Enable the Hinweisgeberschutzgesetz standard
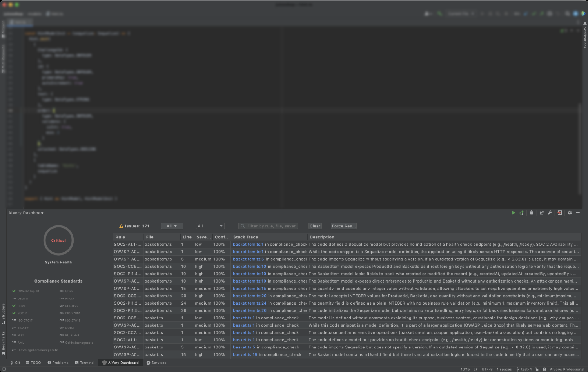This screenshot has height=372, width=588. coord(35,350)
